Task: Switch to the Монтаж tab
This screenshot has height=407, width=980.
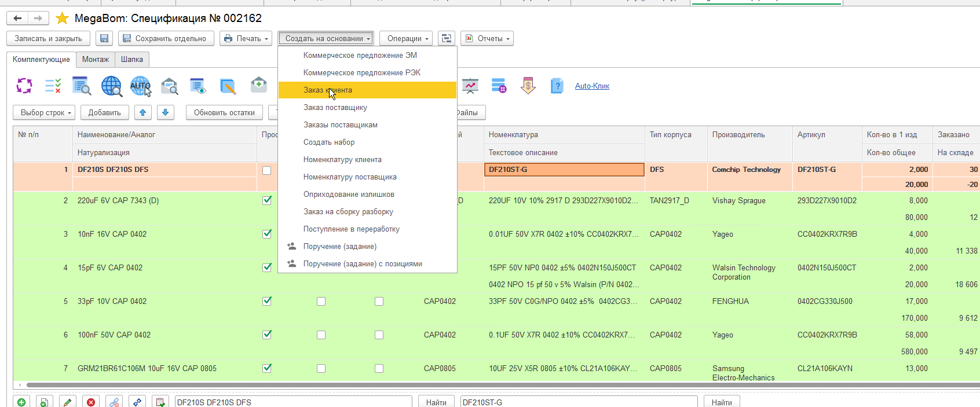Action: [x=96, y=60]
